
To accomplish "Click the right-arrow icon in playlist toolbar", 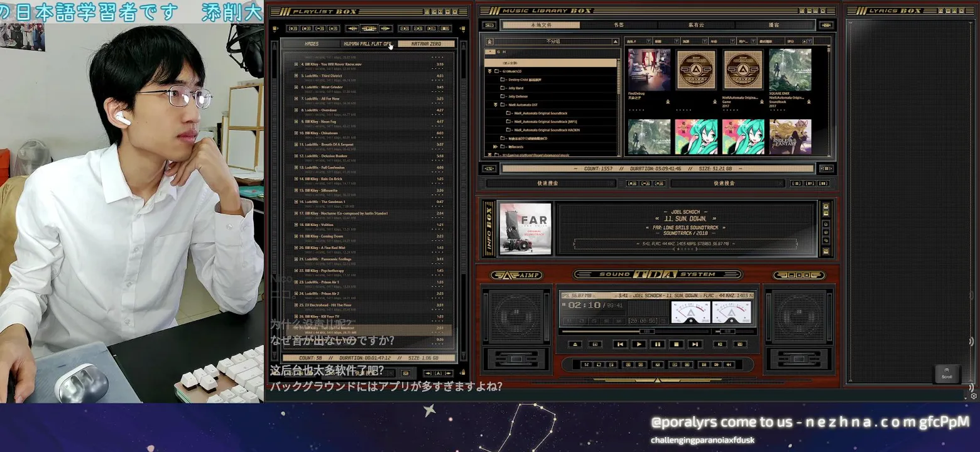I will point(385,28).
